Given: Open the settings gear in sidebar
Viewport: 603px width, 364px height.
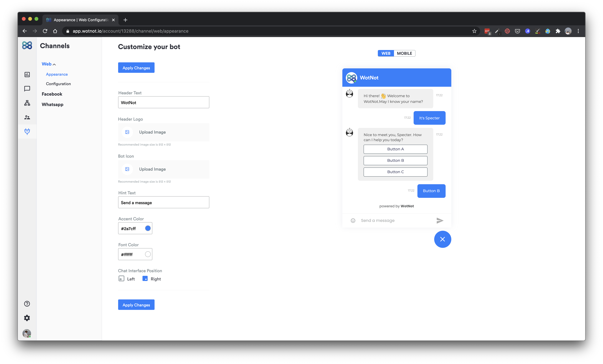Looking at the screenshot, I should point(27,318).
